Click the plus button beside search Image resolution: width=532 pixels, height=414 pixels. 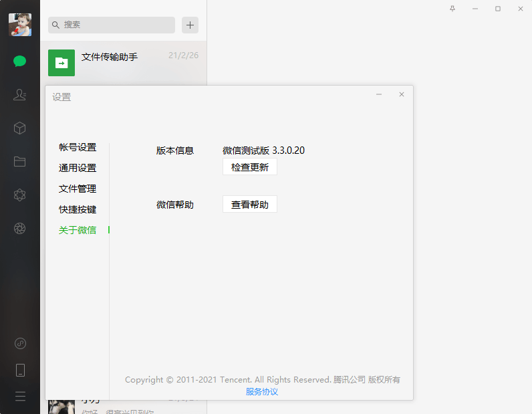(190, 25)
